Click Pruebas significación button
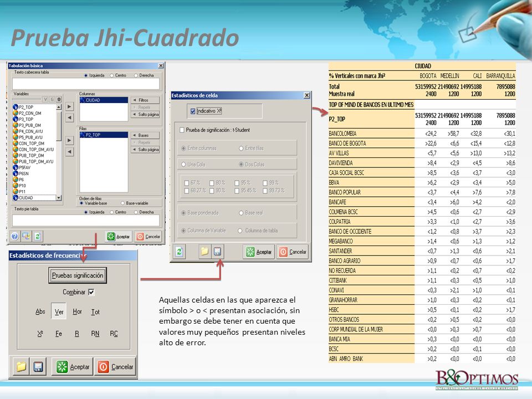This screenshot has height=399, width=532. 78,275
